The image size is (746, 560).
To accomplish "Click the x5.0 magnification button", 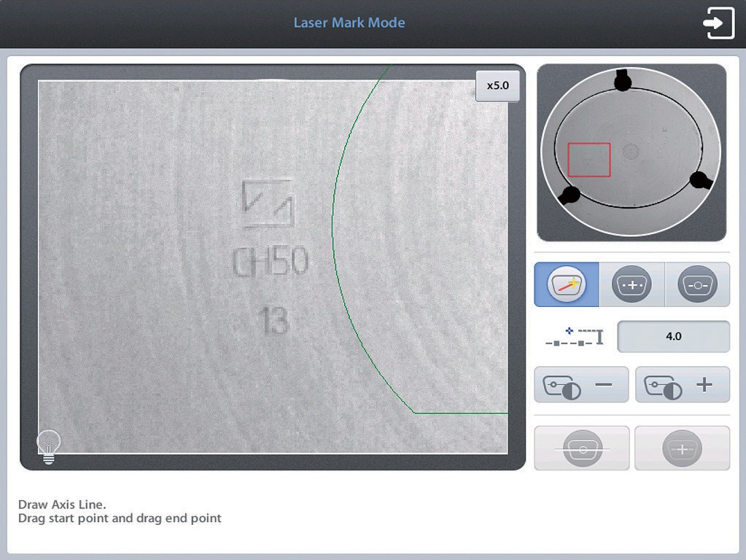I will tap(497, 85).
